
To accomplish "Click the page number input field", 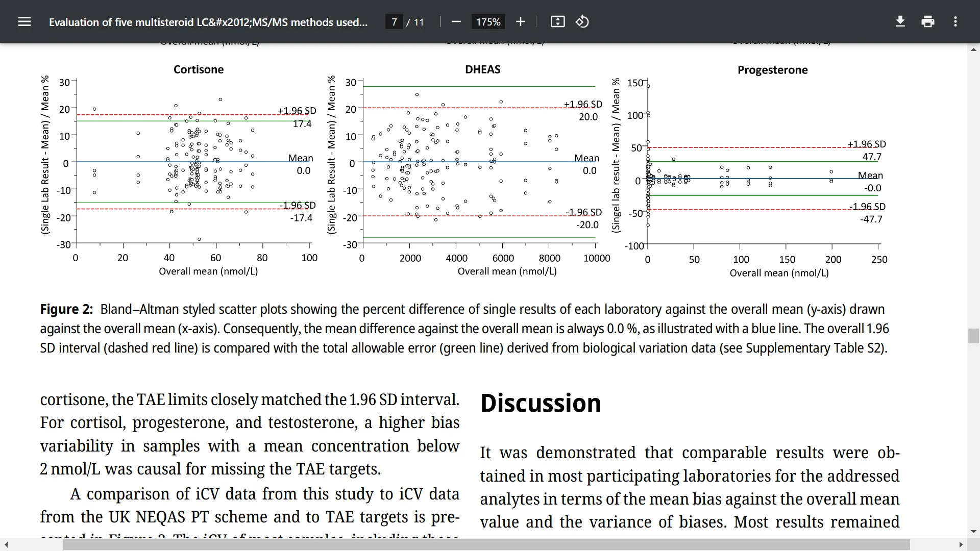I will pos(394,22).
